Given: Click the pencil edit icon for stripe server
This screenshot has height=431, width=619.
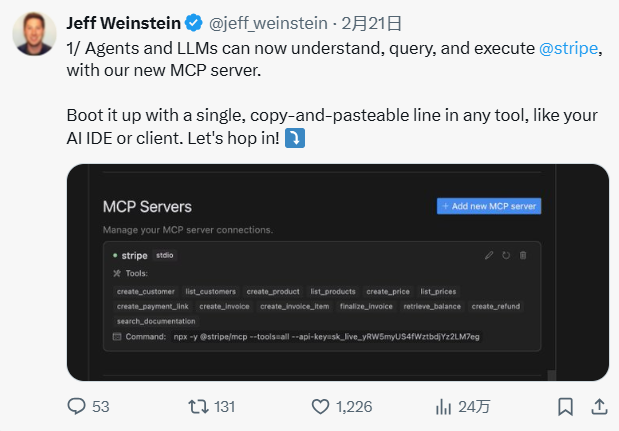Looking at the screenshot, I should [489, 255].
